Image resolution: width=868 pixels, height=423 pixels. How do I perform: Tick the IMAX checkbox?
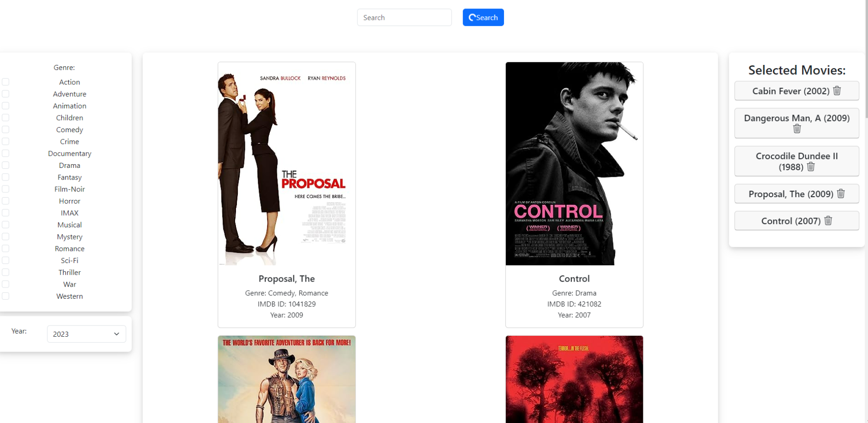coord(6,213)
